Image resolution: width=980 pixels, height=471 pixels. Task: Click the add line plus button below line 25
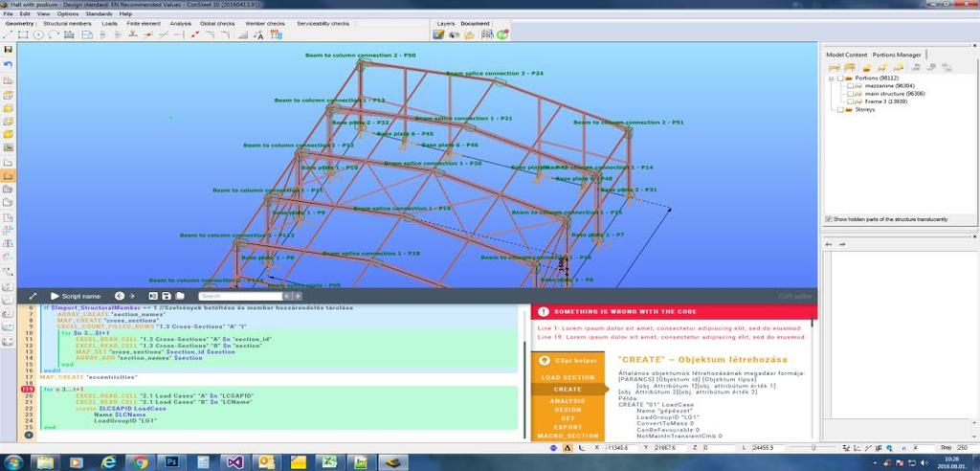point(28,435)
